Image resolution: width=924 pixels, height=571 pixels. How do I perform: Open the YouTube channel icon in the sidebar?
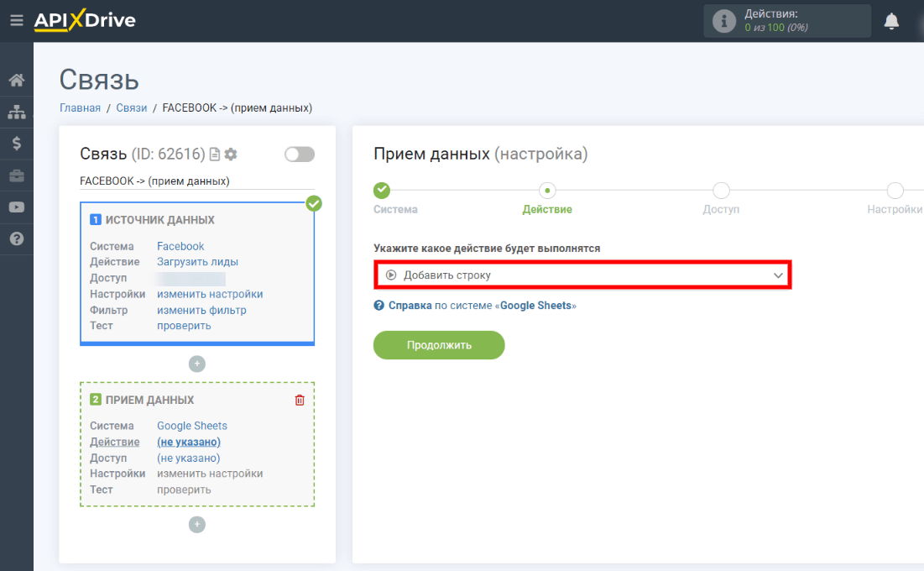pyautogui.click(x=16, y=207)
